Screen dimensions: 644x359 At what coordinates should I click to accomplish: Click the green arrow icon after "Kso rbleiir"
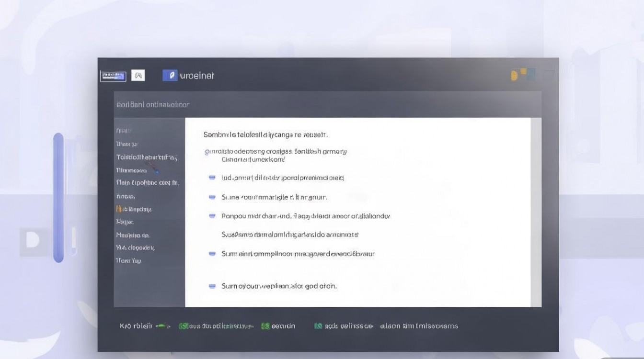[x=163, y=326]
